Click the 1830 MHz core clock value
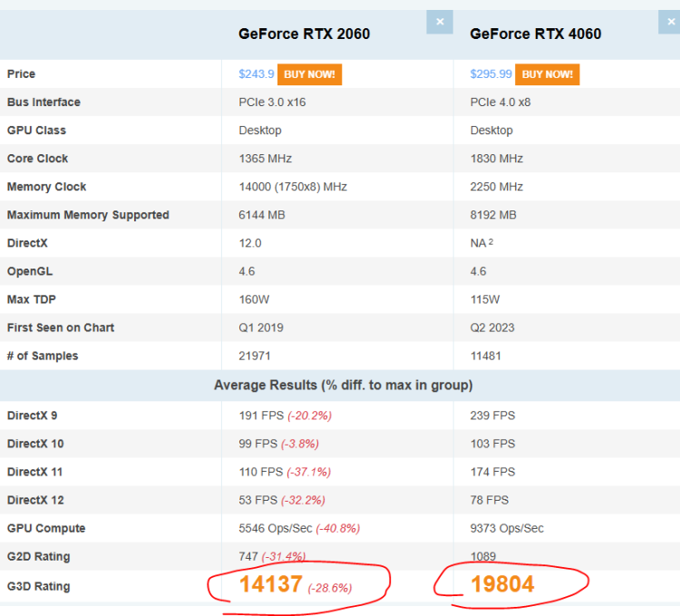680x616 pixels. coord(497,159)
